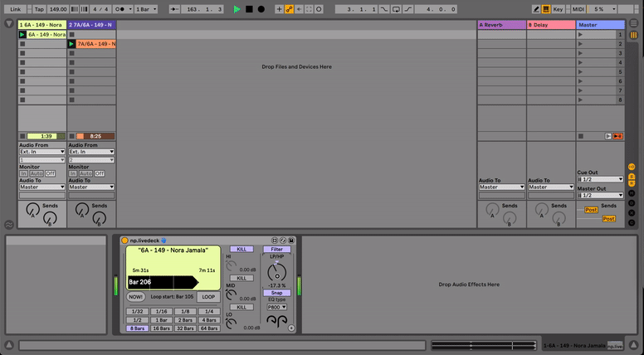Toggle Draw Mode pencil icon
The width and height of the screenshot is (644, 355).
pyautogui.click(x=536, y=9)
